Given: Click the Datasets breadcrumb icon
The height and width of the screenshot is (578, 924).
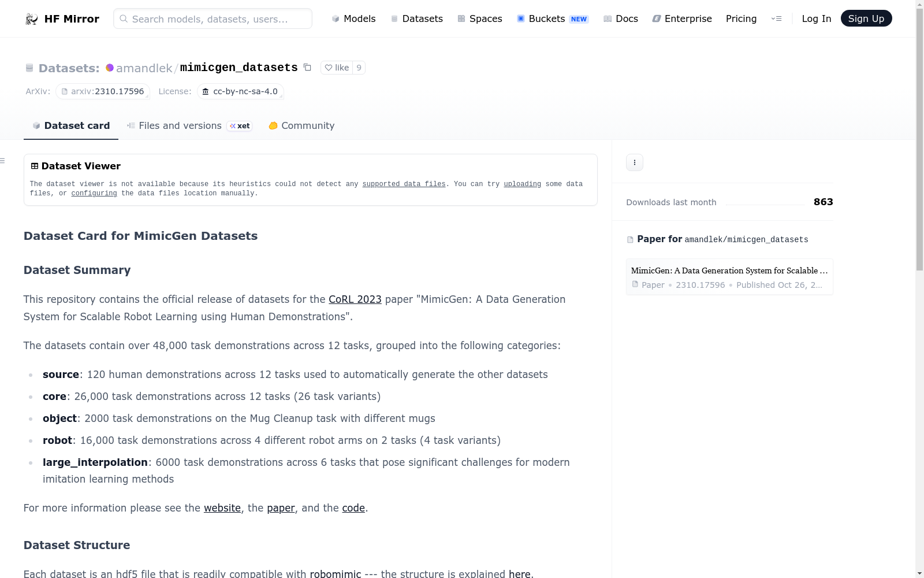Looking at the screenshot, I should 29,68.
